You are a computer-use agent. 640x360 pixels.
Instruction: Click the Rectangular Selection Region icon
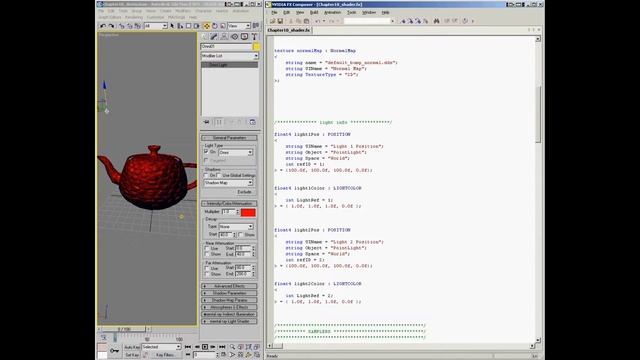click(x=189, y=26)
